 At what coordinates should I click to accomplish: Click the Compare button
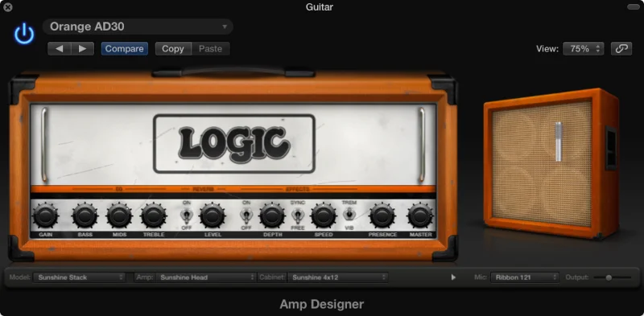point(125,49)
